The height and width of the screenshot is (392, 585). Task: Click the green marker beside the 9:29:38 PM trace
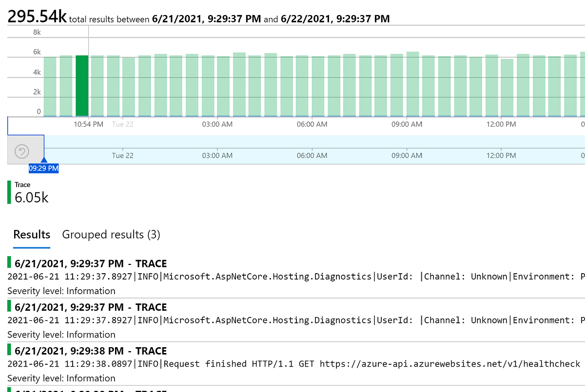click(8, 350)
